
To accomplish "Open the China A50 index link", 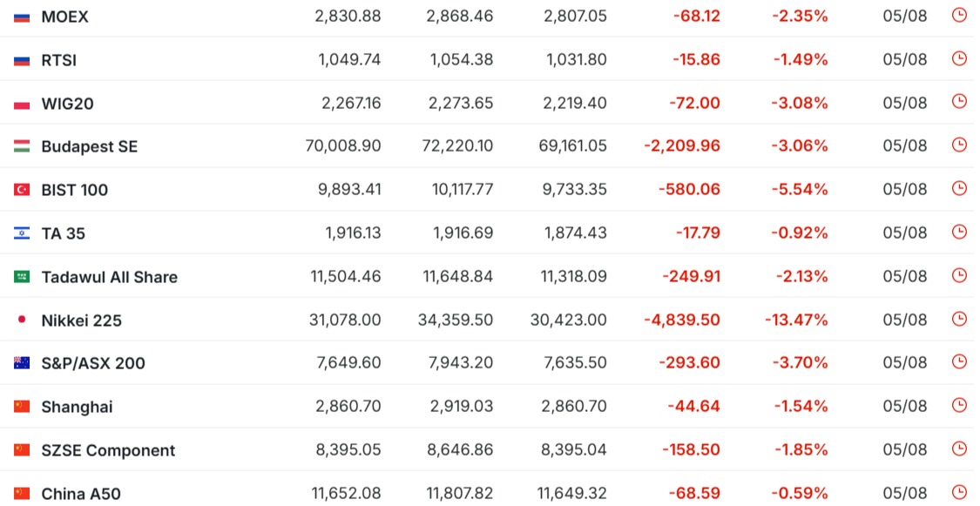I will tap(81, 494).
